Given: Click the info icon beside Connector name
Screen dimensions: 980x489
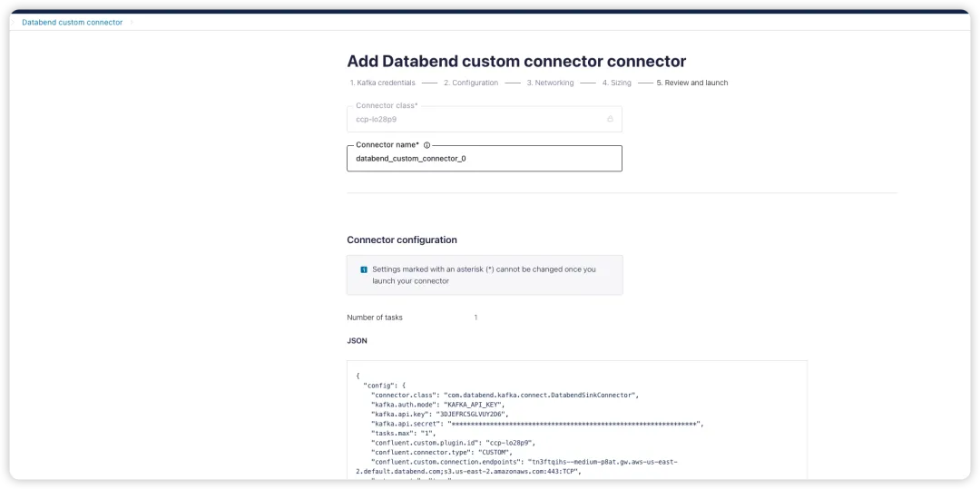Looking at the screenshot, I should pyautogui.click(x=426, y=145).
